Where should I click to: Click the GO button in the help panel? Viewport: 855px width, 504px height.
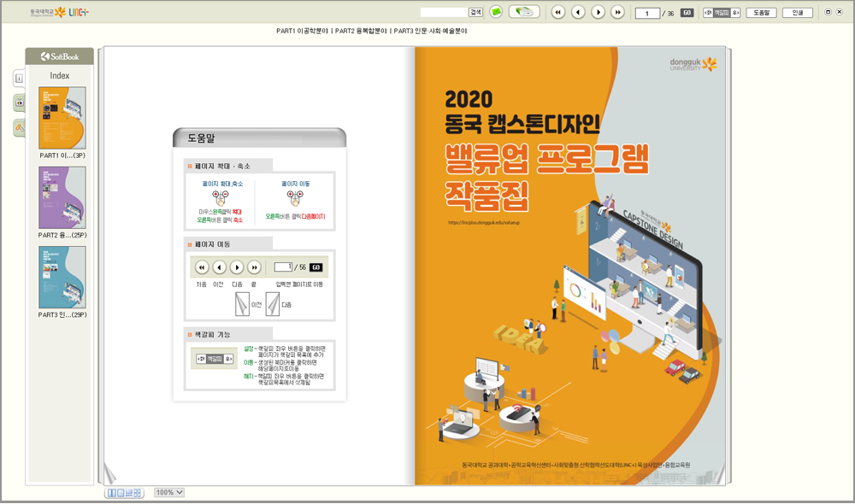click(x=315, y=267)
